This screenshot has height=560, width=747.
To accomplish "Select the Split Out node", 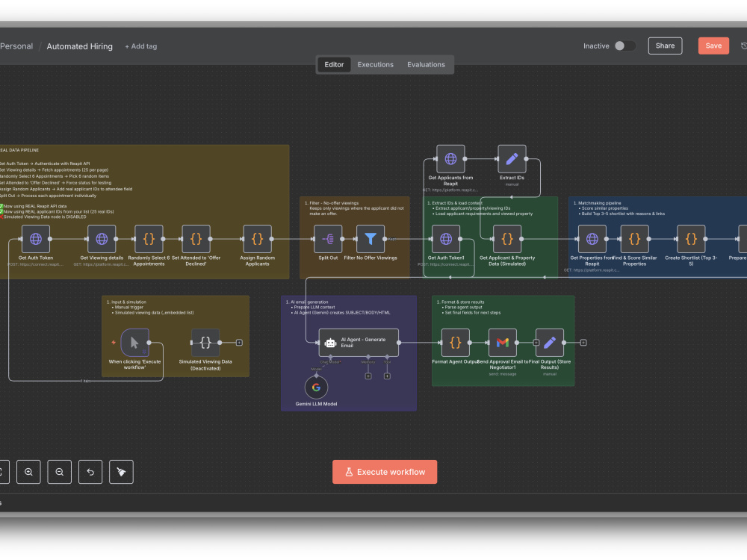I will pyautogui.click(x=328, y=239).
